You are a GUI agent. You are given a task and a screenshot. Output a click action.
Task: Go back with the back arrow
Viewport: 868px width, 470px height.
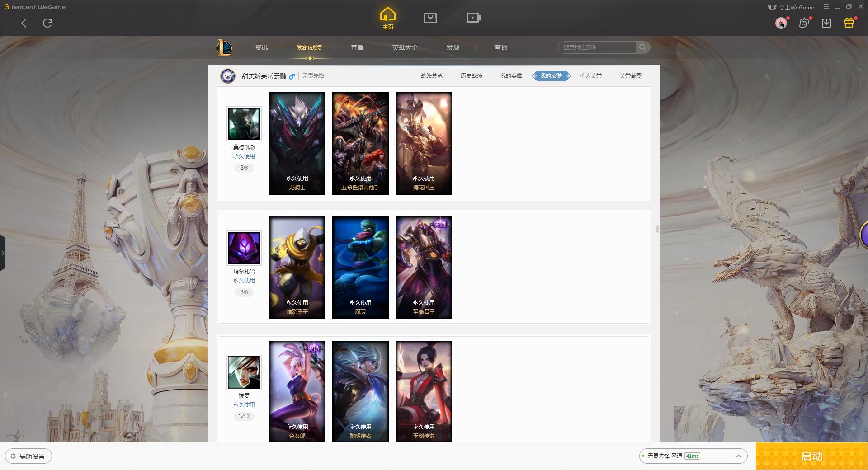(24, 23)
